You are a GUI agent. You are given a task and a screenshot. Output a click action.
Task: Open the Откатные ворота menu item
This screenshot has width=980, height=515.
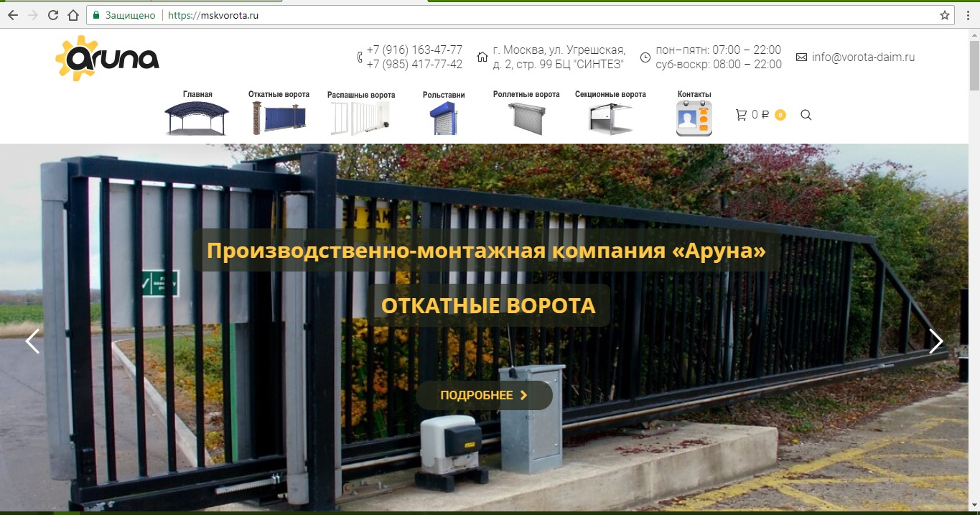click(x=279, y=94)
